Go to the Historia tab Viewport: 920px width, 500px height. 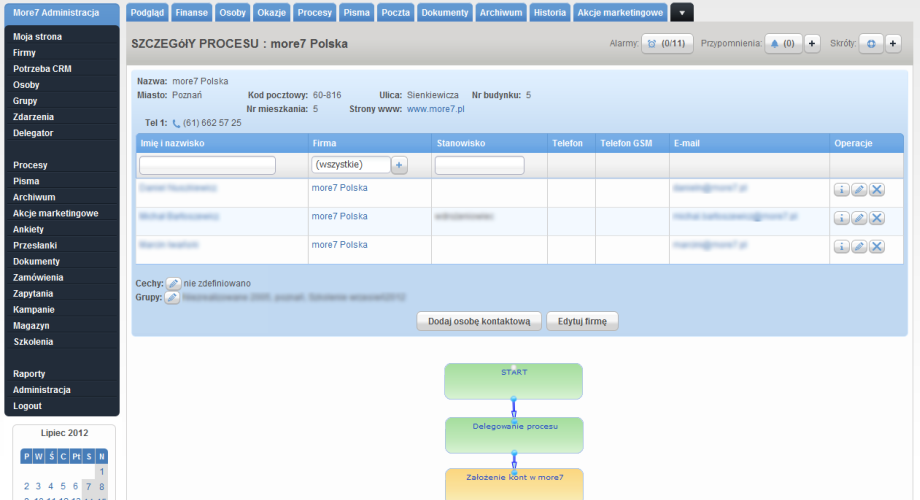click(550, 13)
